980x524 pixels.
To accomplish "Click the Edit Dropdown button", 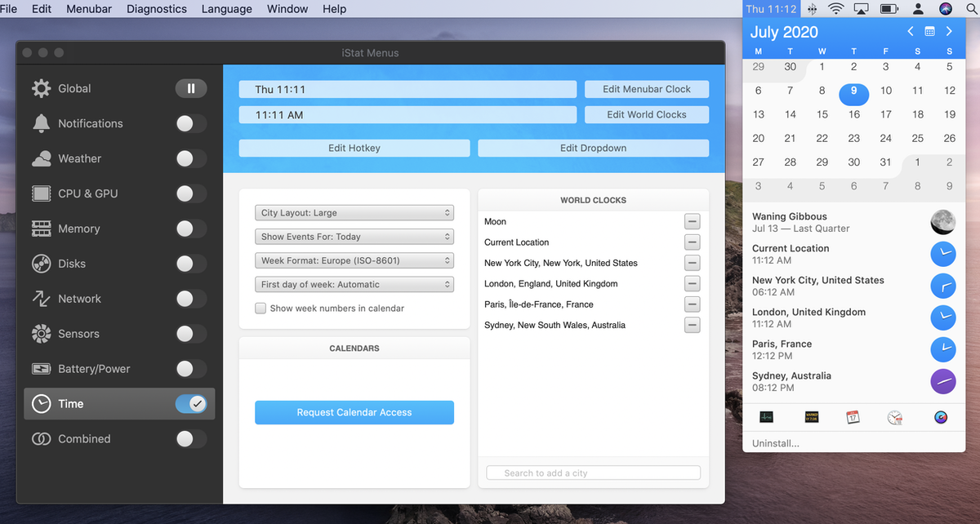I will (593, 148).
